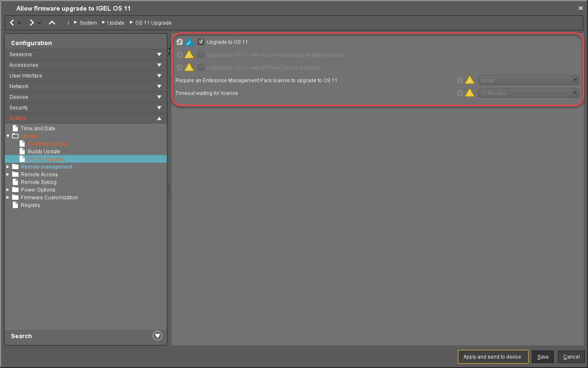The width and height of the screenshot is (588, 368).
Task: Click the forward navigation arrow
Action: point(32,23)
